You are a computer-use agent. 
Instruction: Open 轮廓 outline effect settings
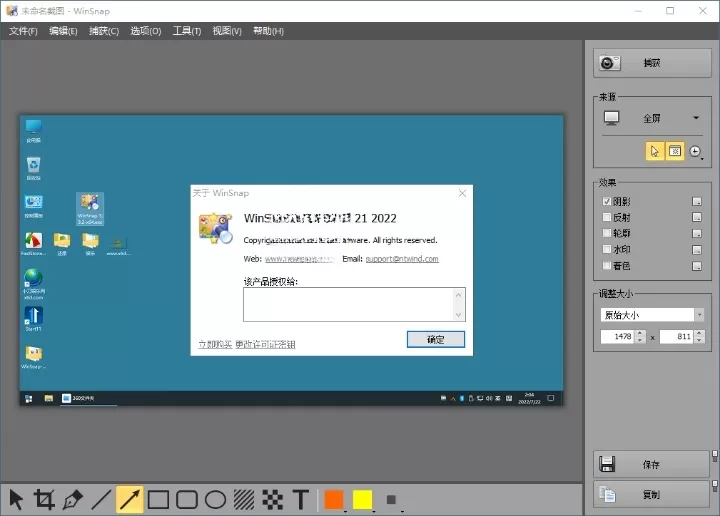697,233
